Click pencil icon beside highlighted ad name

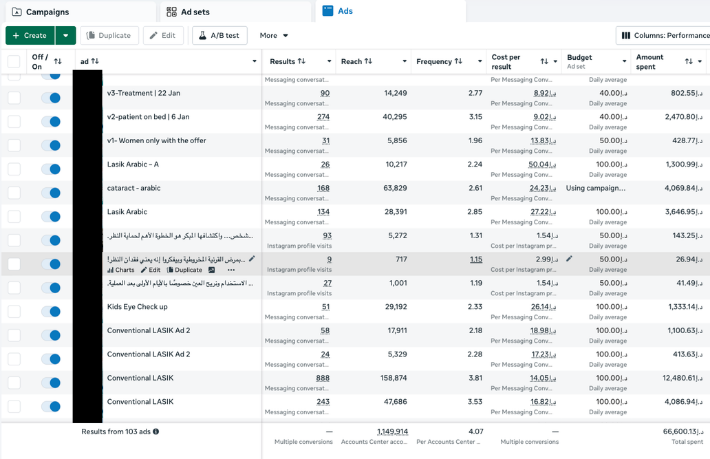[x=252, y=259]
